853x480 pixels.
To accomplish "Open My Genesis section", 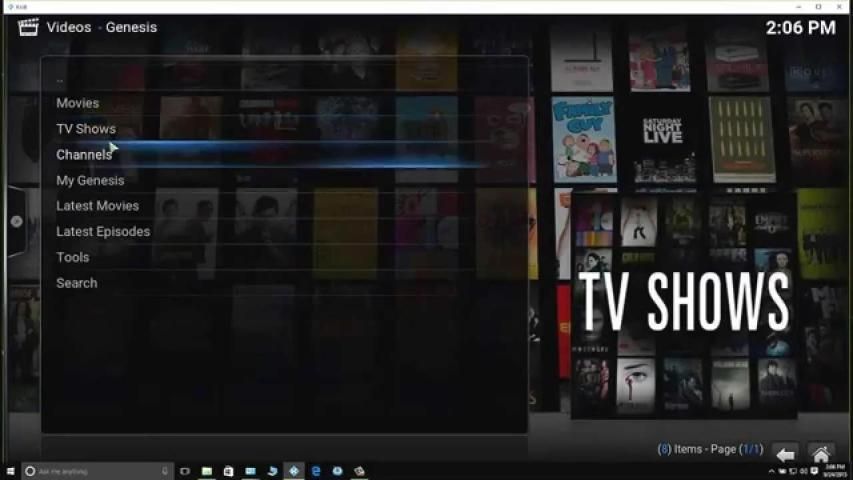I will (90, 180).
